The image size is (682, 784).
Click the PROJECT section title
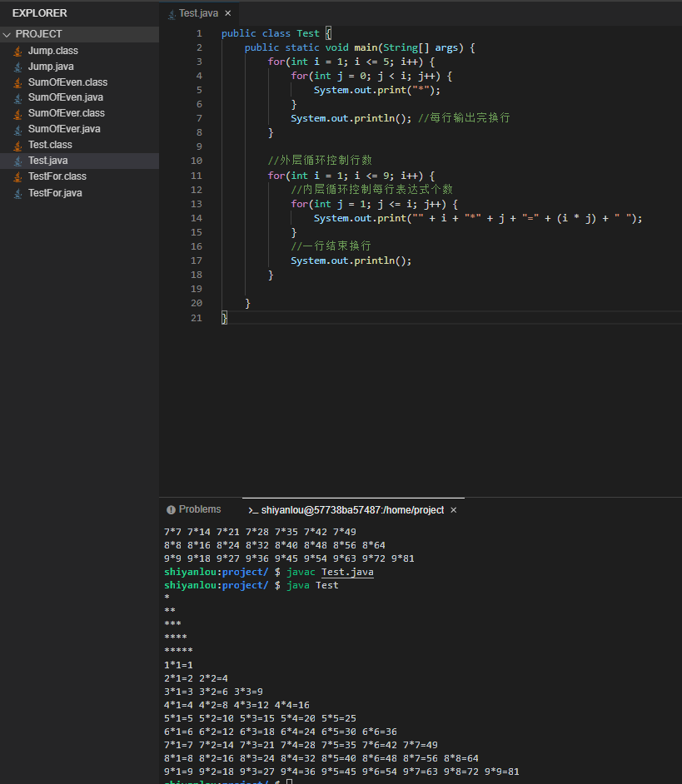pos(38,34)
